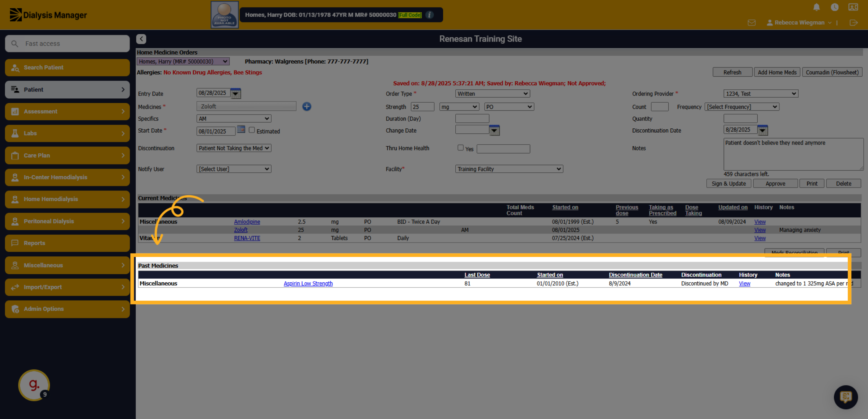Click the Dialysis Manager logo

(48, 15)
